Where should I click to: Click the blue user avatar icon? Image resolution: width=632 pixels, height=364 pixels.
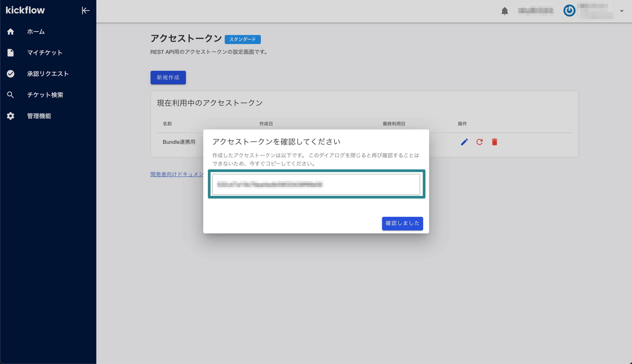(569, 11)
